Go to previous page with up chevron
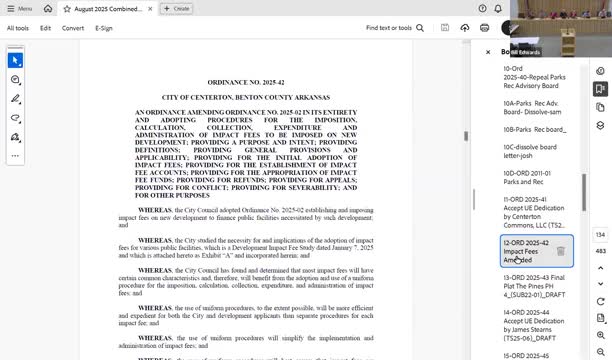Image resolution: width=612 pixels, height=360 pixels. point(600,268)
